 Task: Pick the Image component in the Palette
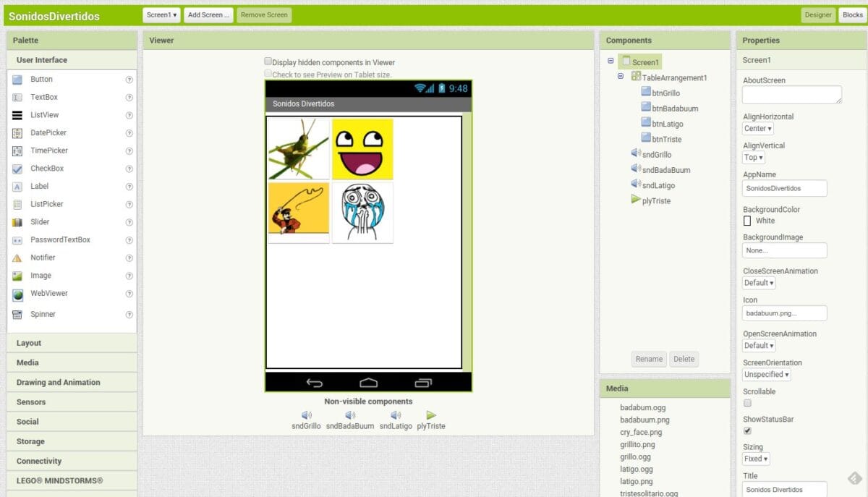42,276
